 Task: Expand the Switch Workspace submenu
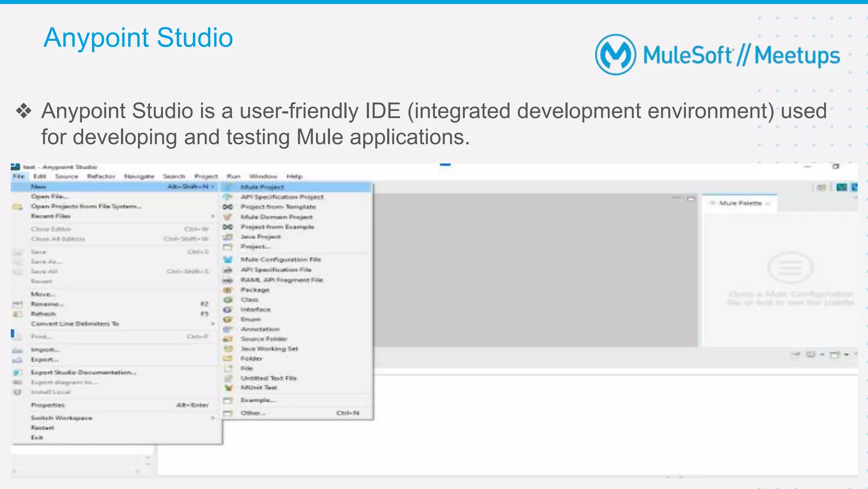[x=115, y=418]
